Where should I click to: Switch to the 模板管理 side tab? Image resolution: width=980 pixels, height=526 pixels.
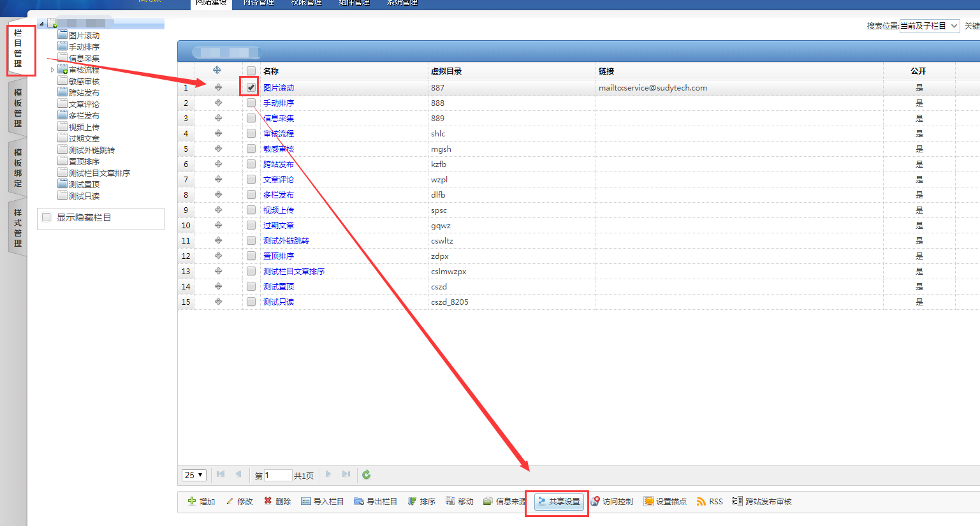coord(18,108)
